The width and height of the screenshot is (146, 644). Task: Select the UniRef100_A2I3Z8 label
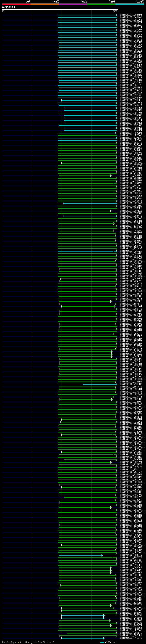tap(131, 251)
